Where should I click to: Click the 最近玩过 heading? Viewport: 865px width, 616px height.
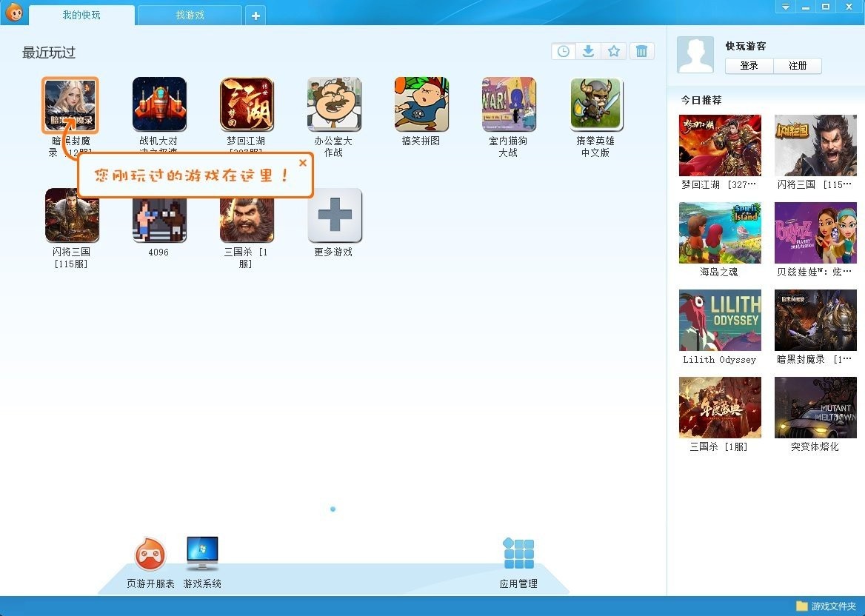pos(49,53)
